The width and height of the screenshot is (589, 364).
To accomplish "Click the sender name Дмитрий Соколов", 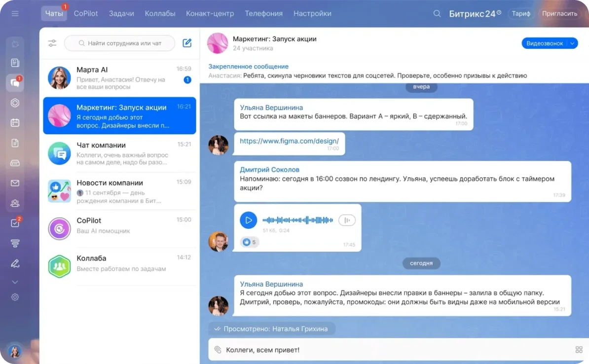I will [x=269, y=169].
